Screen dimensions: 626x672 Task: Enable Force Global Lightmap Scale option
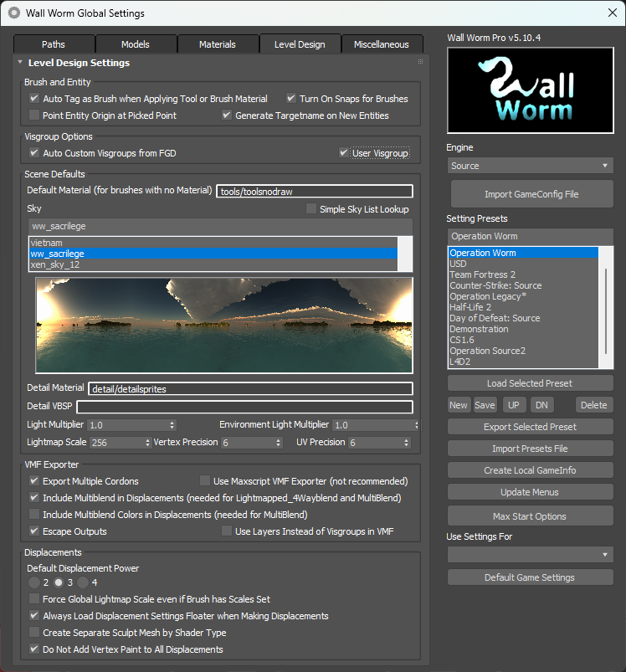point(33,598)
